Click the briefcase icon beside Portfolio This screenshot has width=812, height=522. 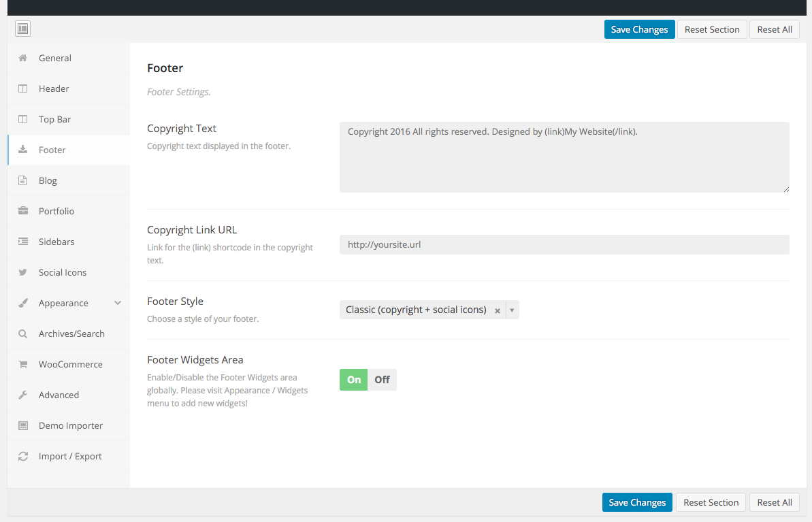pyautogui.click(x=23, y=211)
